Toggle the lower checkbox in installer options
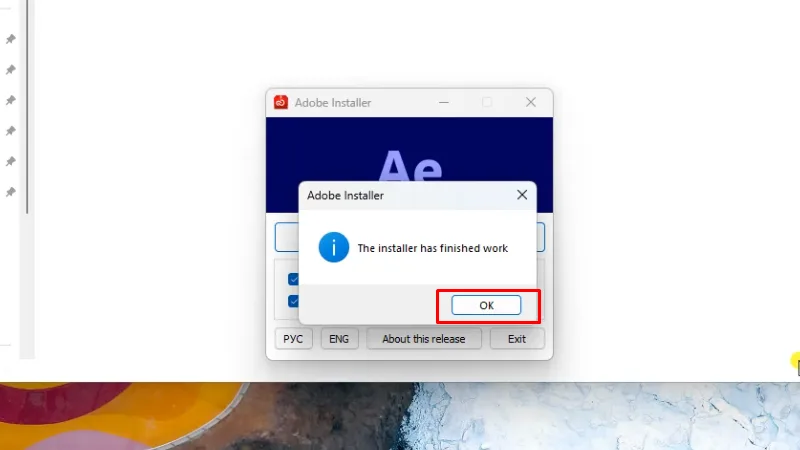The height and width of the screenshot is (450, 800). click(293, 301)
